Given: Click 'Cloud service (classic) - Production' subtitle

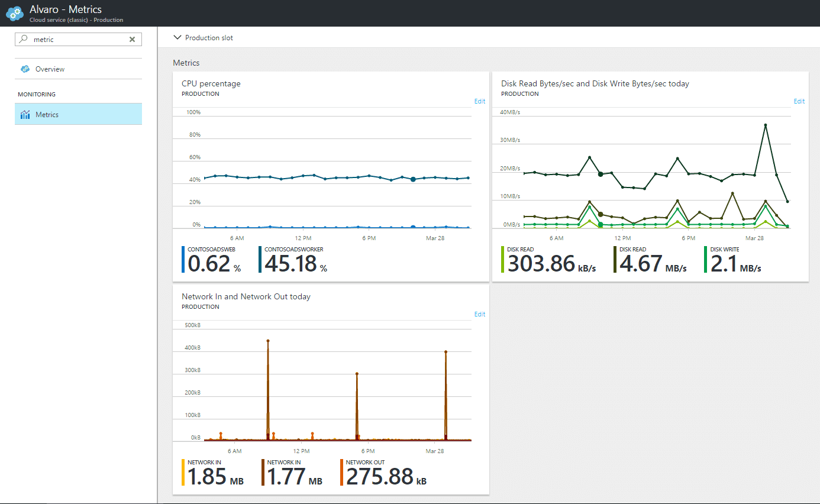Looking at the screenshot, I should (x=76, y=20).
